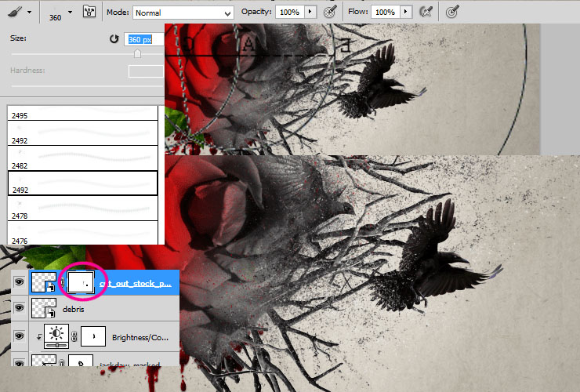Enable the airbrush mode icon
Viewport: 580px width, 392px height.
click(x=426, y=12)
